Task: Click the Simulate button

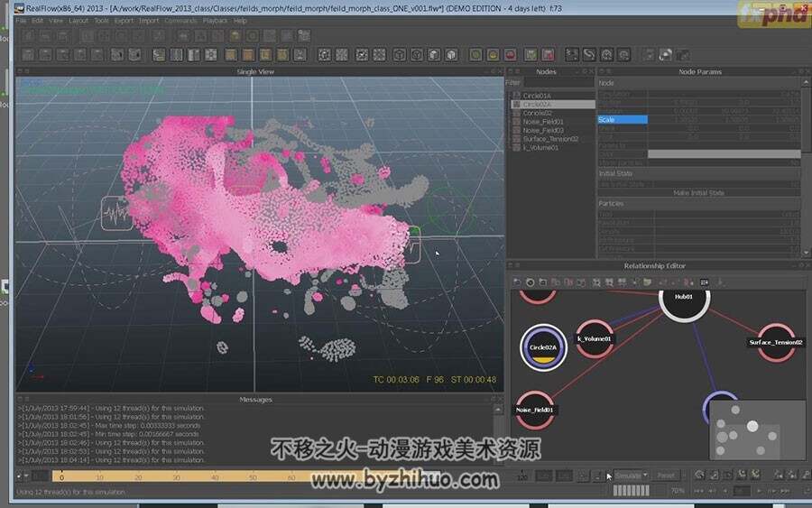Action: (628, 476)
